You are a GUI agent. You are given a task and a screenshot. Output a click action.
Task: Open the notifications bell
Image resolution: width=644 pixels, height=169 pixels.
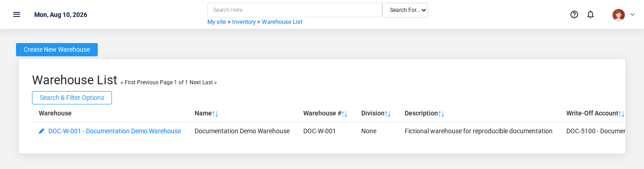point(591,14)
